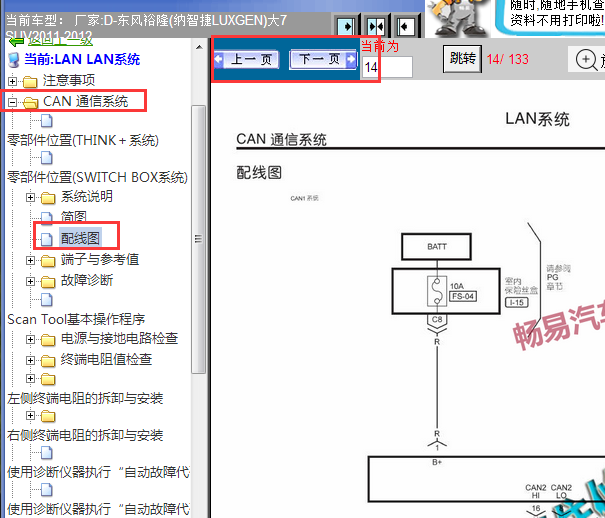
Task: Open 右侧终端电阻的拆卸与安装 item
Action: pyautogui.click(x=85, y=435)
